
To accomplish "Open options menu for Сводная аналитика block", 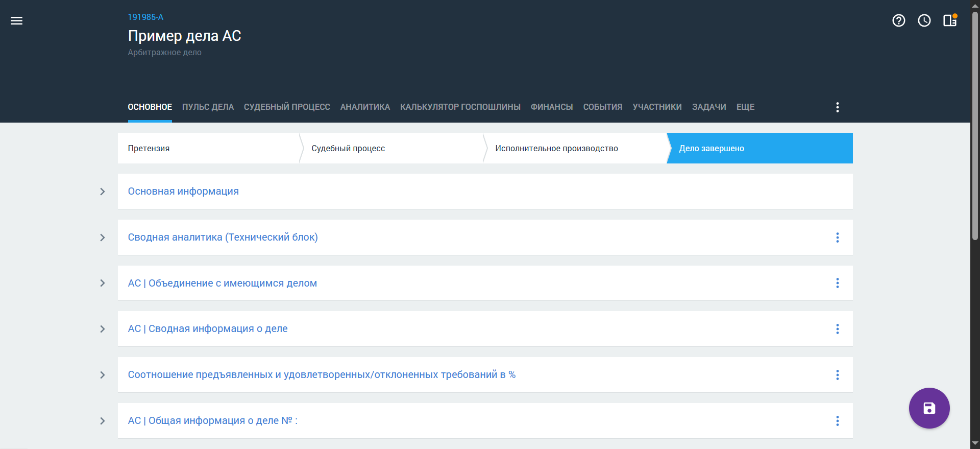I will (x=837, y=238).
